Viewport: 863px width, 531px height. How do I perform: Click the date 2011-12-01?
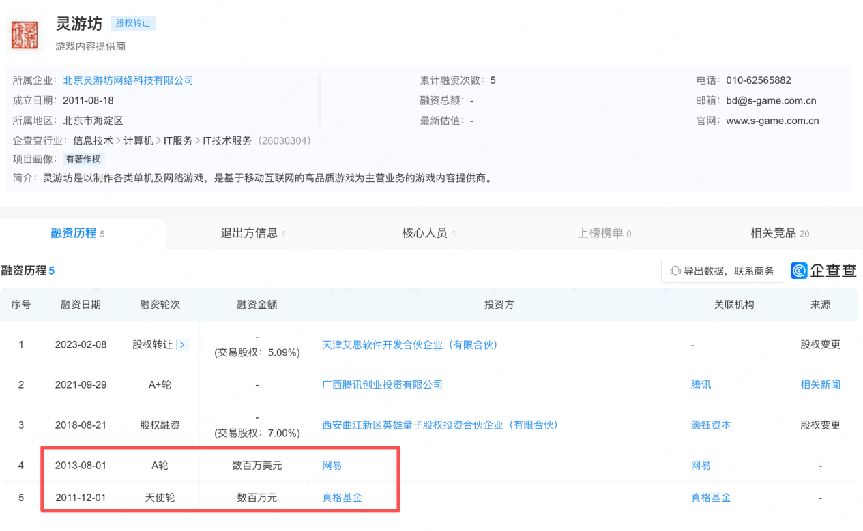(x=80, y=497)
